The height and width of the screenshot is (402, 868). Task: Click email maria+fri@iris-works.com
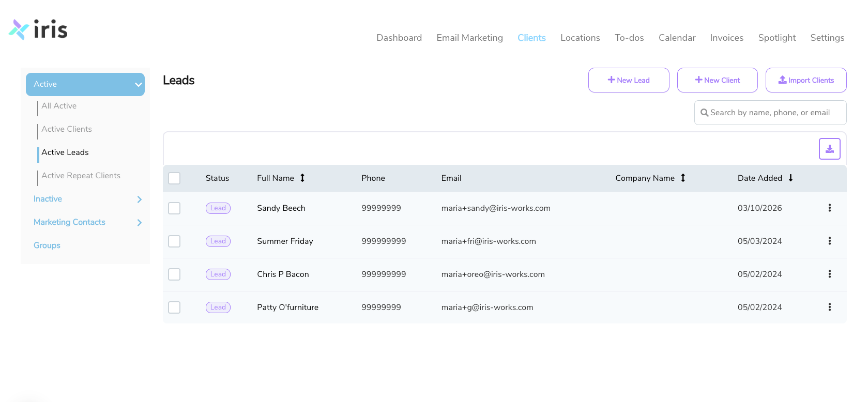coord(489,241)
